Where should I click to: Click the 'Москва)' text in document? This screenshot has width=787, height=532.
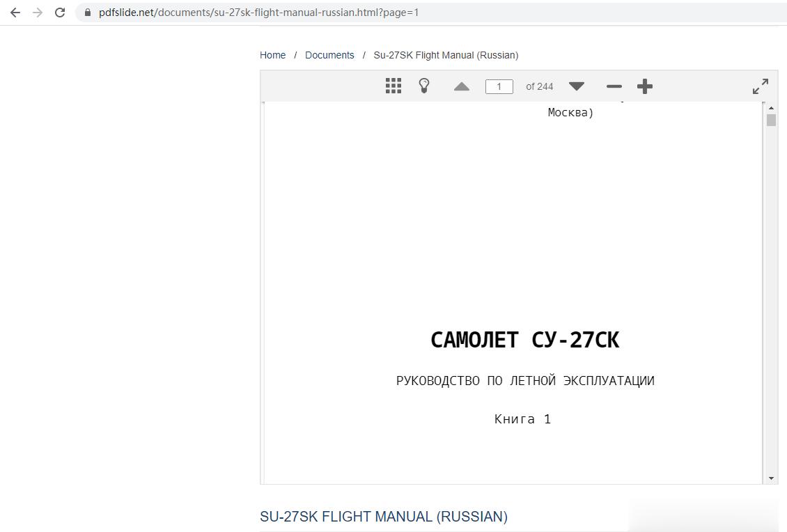click(570, 112)
